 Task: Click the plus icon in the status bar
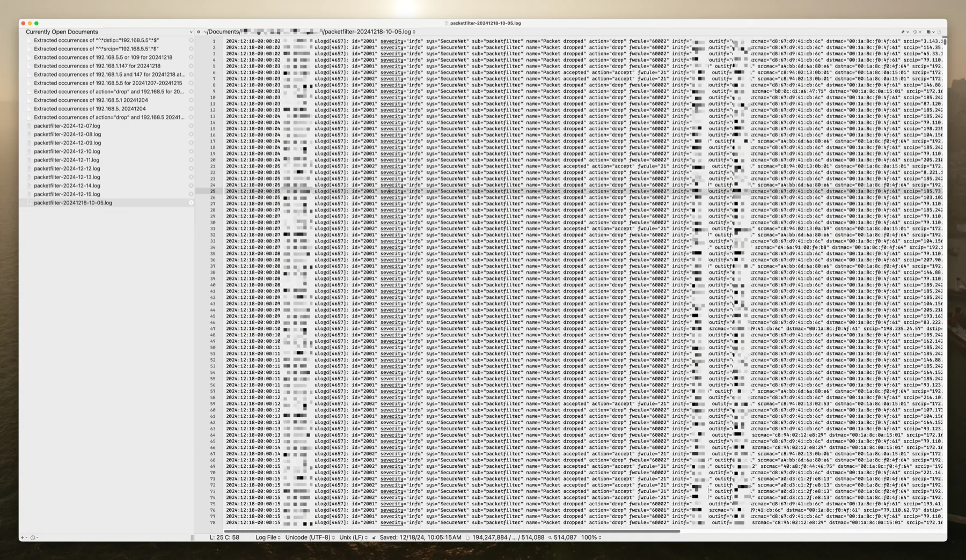22,538
